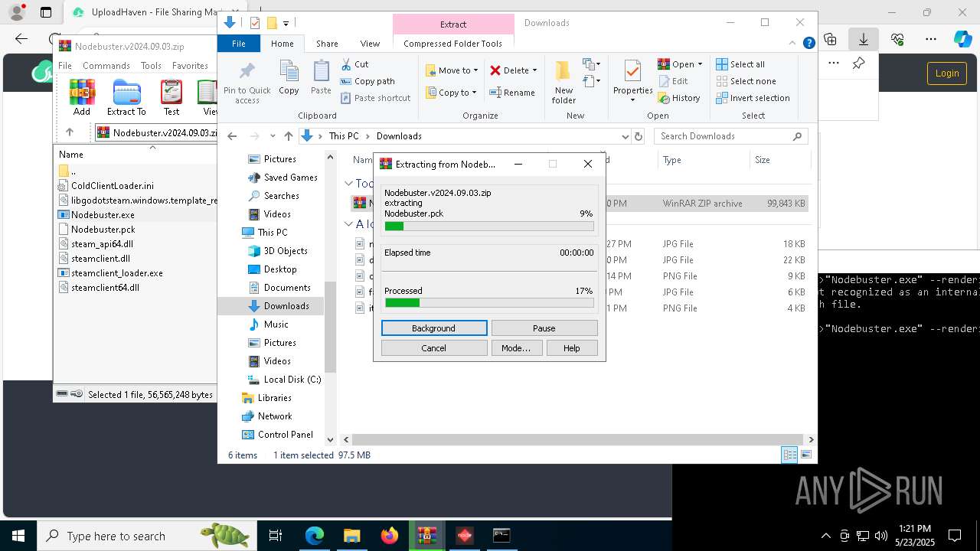Viewport: 980px width, 551px height.
Task: Refresh the Downloads folder view
Action: tap(639, 136)
